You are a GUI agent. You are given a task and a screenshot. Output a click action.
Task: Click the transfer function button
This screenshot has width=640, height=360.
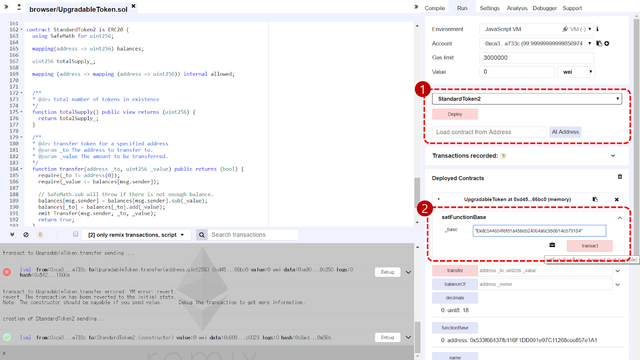[455, 271]
